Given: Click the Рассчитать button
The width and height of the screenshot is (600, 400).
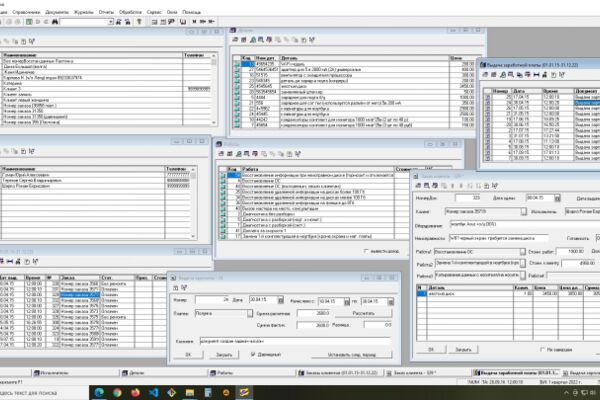Looking at the screenshot, I should click(364, 313).
